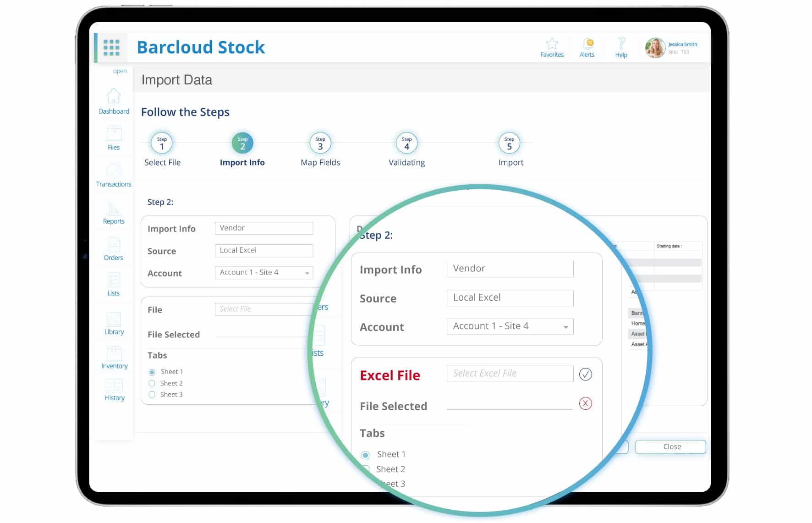Open the app grid menu icon
This screenshot has height=523, width=812.
pos(111,48)
